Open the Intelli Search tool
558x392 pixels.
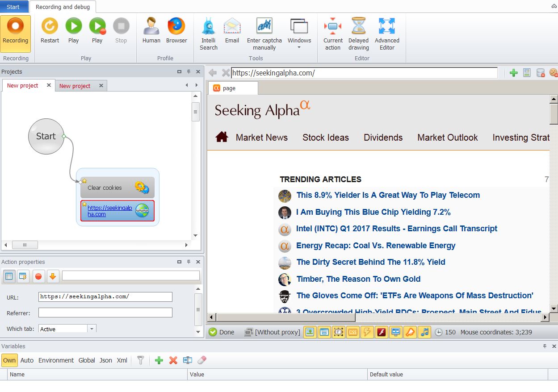pyautogui.click(x=208, y=34)
